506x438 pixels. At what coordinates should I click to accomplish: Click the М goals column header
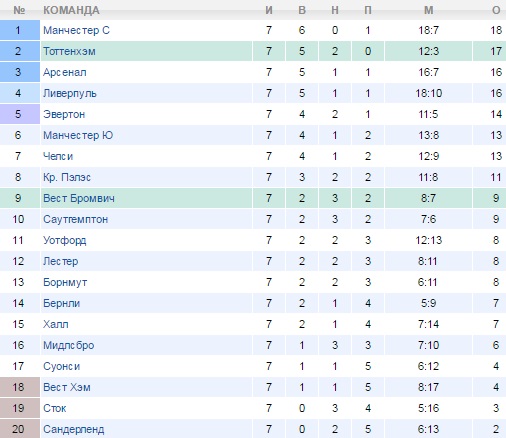click(429, 10)
